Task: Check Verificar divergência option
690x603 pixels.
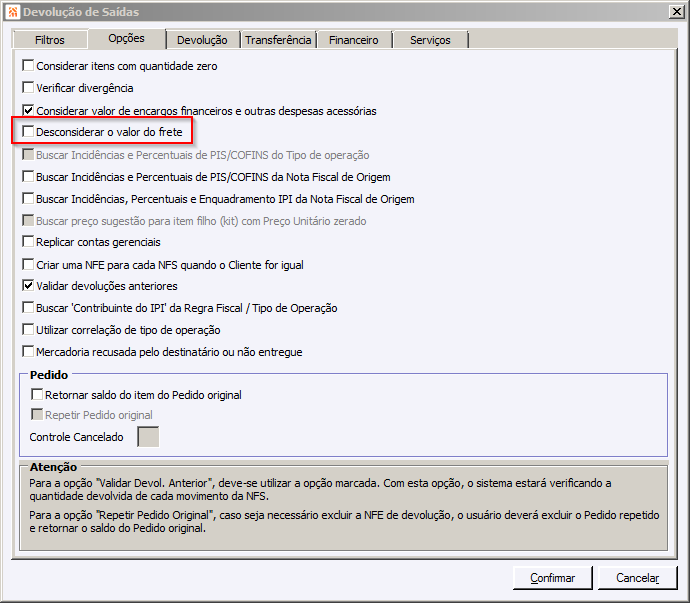Action: coord(28,88)
